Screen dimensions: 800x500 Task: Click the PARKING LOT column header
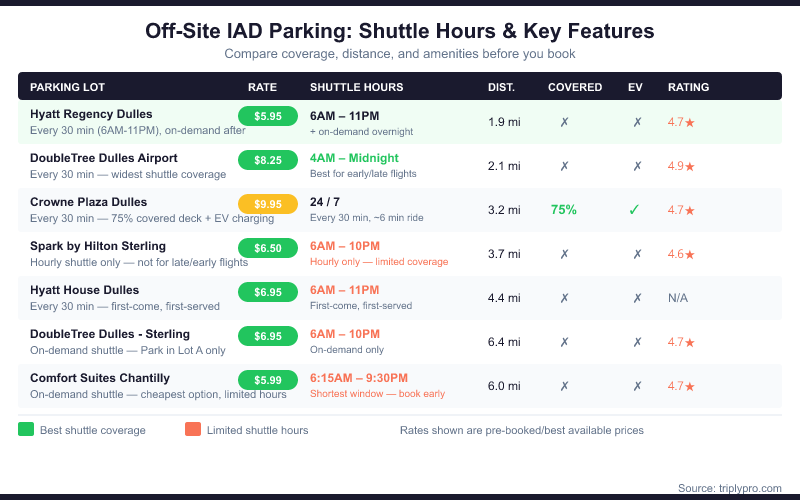pos(67,87)
